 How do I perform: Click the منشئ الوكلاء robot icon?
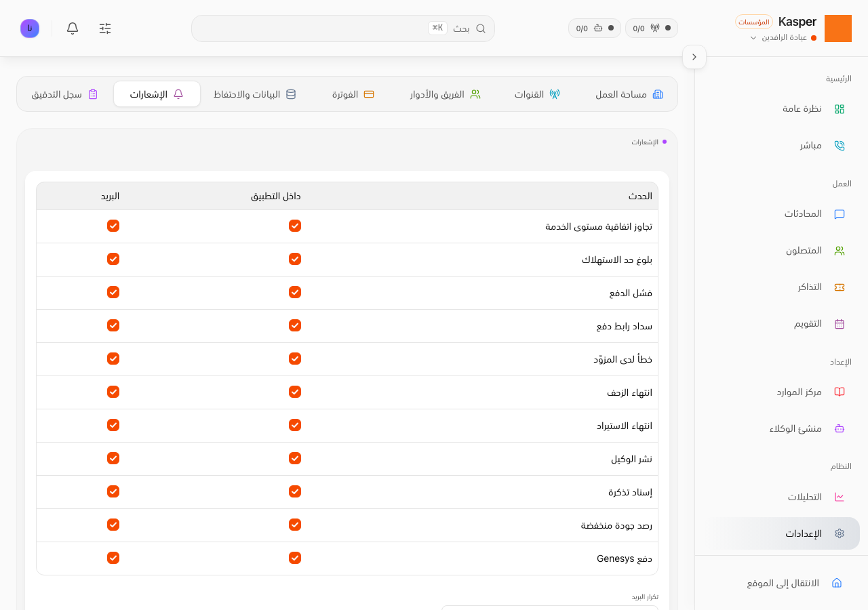pyautogui.click(x=840, y=428)
